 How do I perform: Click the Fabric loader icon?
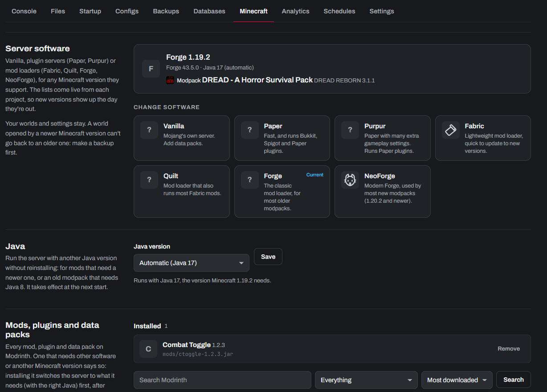[451, 130]
